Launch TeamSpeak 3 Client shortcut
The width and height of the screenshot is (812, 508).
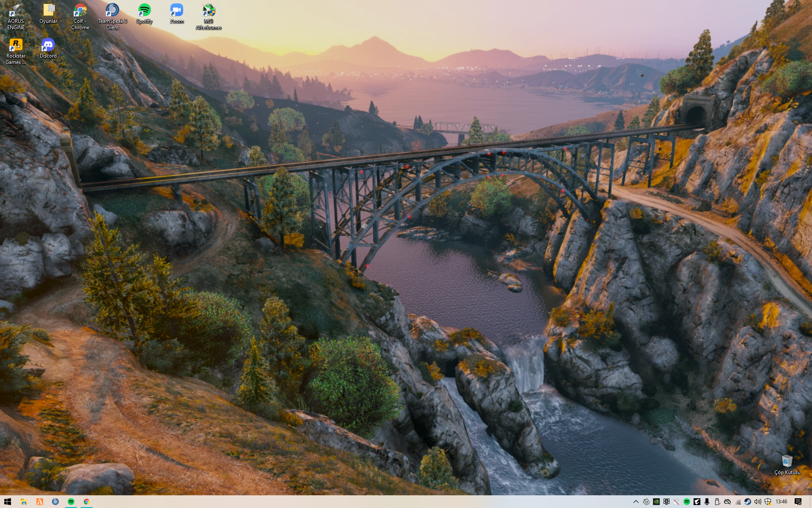point(112,11)
